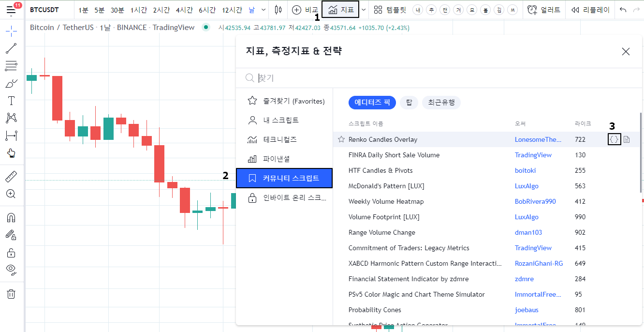The width and height of the screenshot is (644, 332).
Task: Open the 템플릿 templates button
Action: pos(390,10)
